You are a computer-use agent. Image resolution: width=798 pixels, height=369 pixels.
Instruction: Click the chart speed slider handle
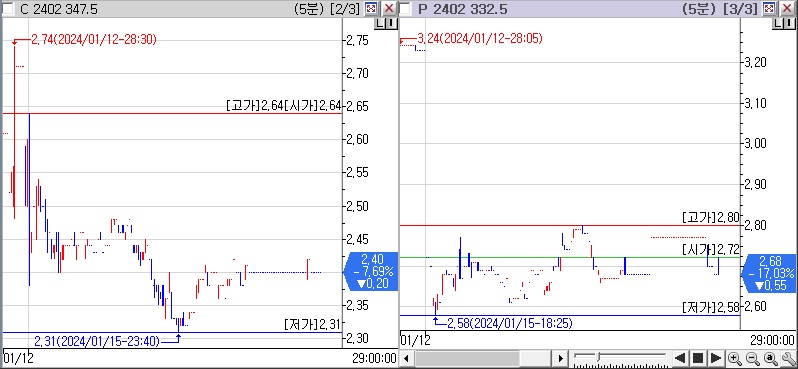[598, 358]
